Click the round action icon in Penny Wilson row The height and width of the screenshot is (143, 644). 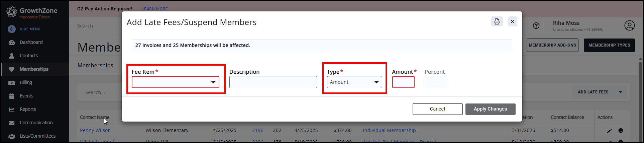[621, 131]
